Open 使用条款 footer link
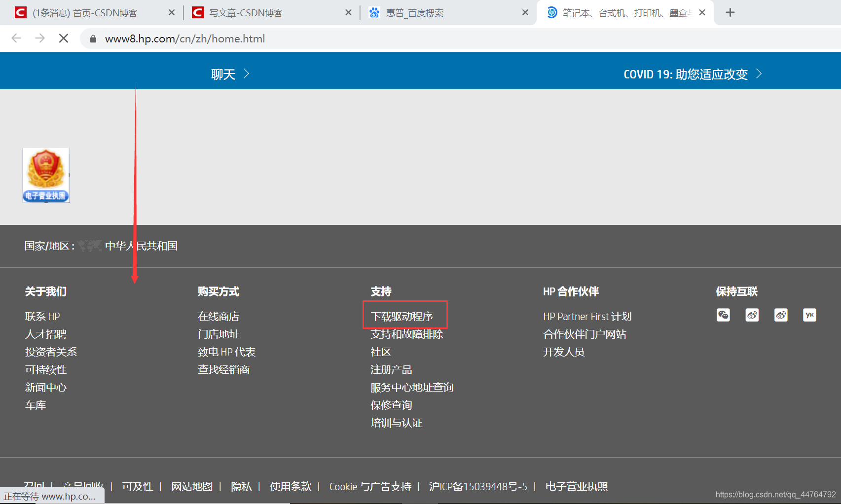The image size is (841, 504). tap(291, 486)
